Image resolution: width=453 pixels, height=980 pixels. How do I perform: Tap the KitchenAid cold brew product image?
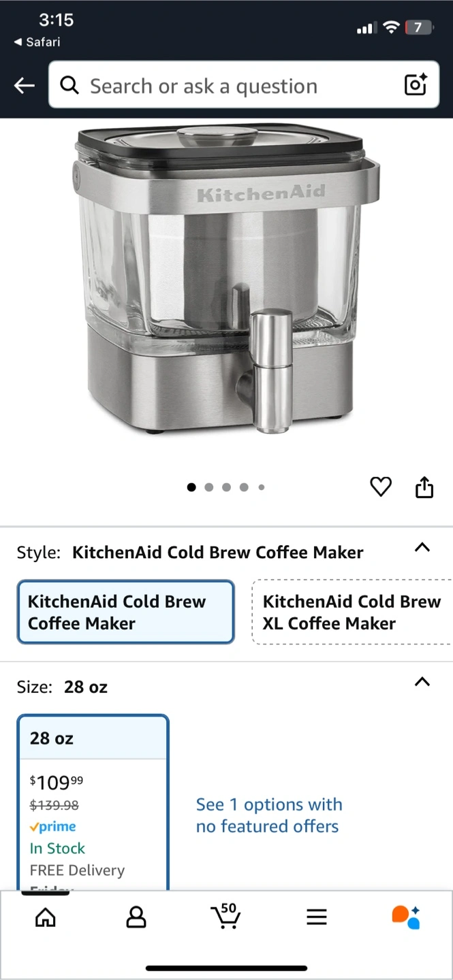(226, 279)
